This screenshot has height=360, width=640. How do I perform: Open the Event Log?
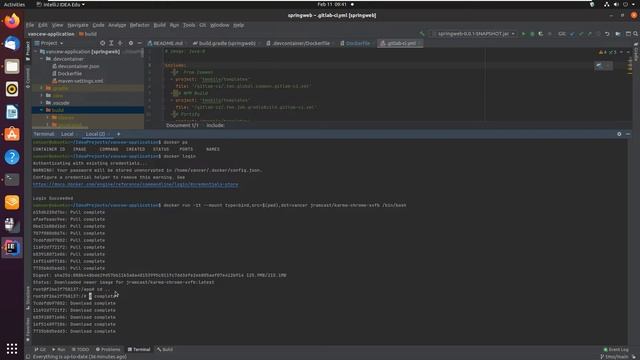point(616,349)
